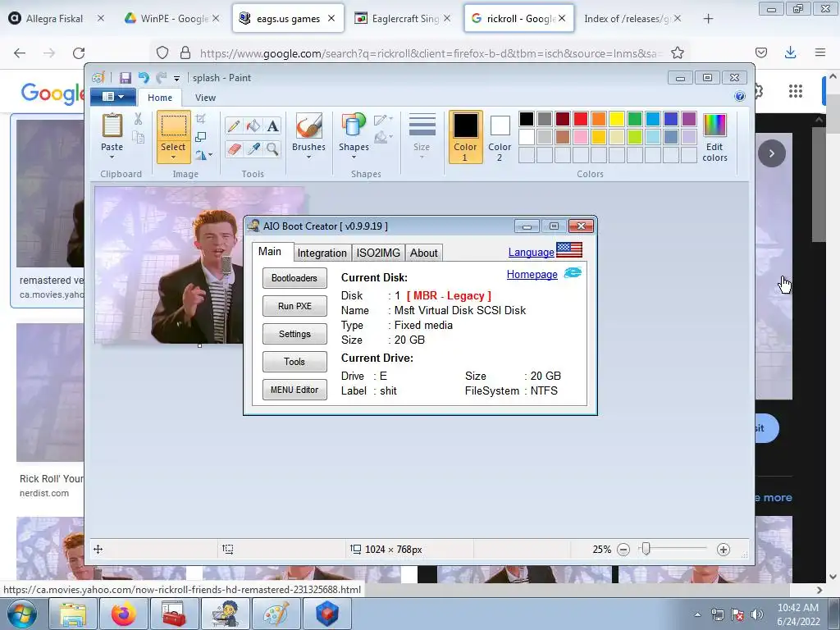Select the Pencil tool in Paint
Screen dimensions: 840x630
pyautogui.click(x=234, y=126)
